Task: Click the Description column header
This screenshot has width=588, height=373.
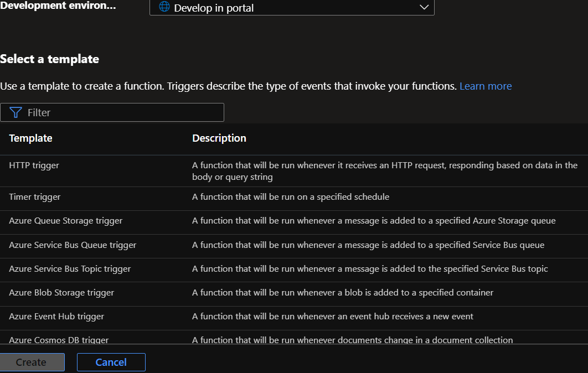Action: [x=219, y=138]
